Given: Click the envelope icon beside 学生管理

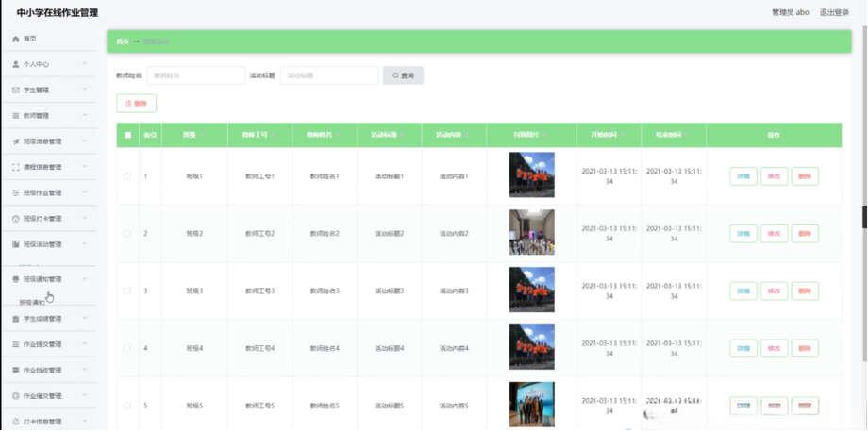Looking at the screenshot, I should 15,91.
